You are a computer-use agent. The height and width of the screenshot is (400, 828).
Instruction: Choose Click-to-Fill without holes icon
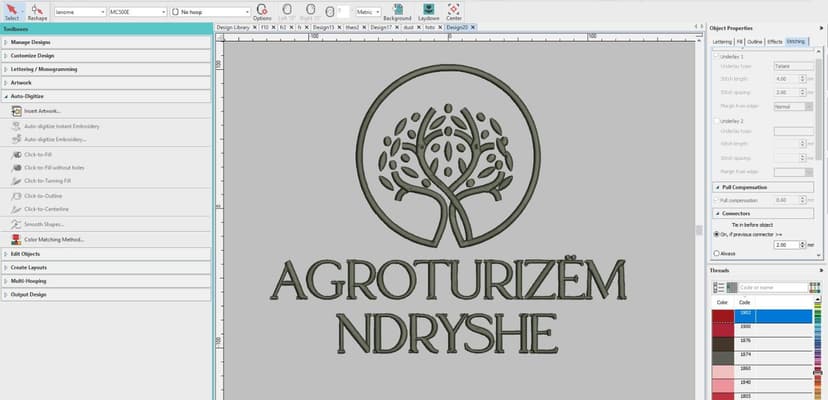pyautogui.click(x=16, y=168)
